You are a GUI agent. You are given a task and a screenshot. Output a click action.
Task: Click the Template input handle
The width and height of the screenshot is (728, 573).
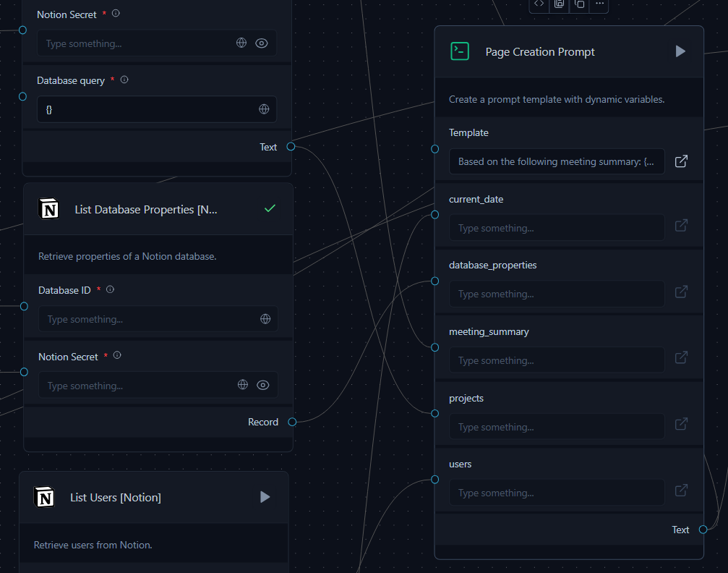[434, 149]
